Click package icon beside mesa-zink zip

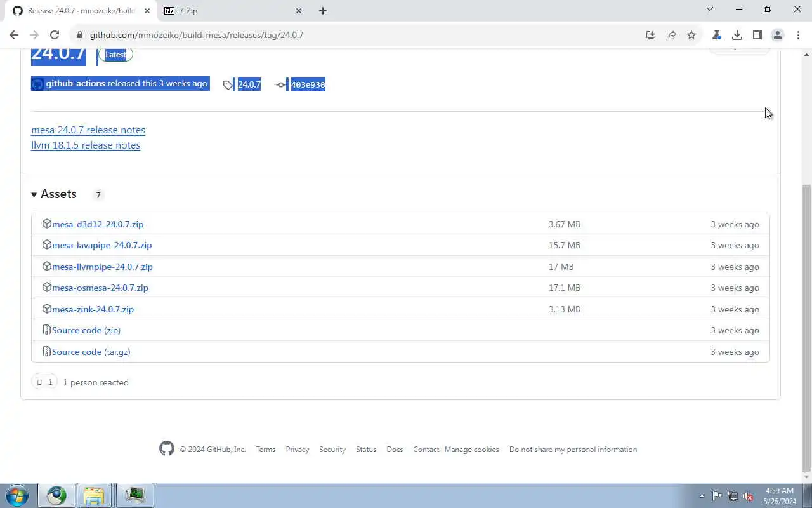46,309
